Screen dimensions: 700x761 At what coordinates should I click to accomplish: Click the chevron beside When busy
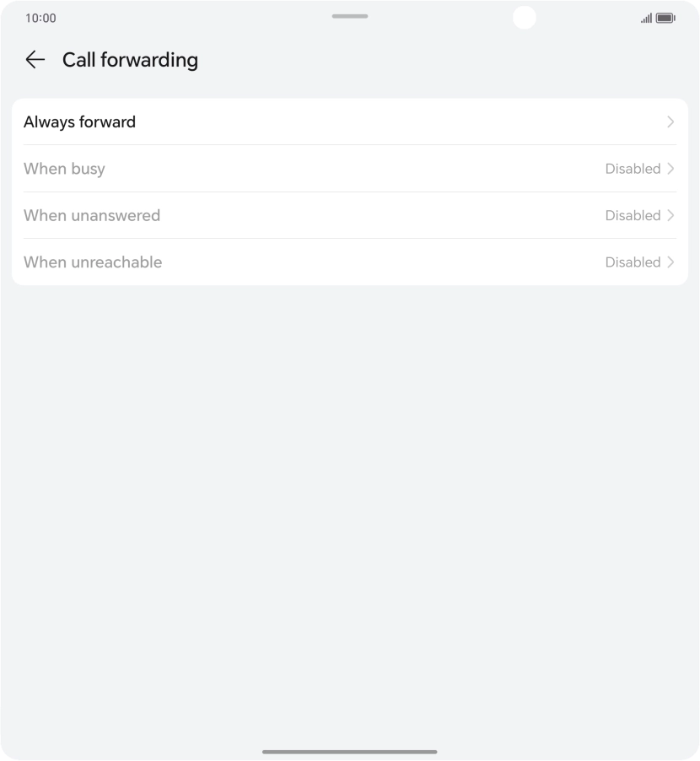pyautogui.click(x=670, y=169)
